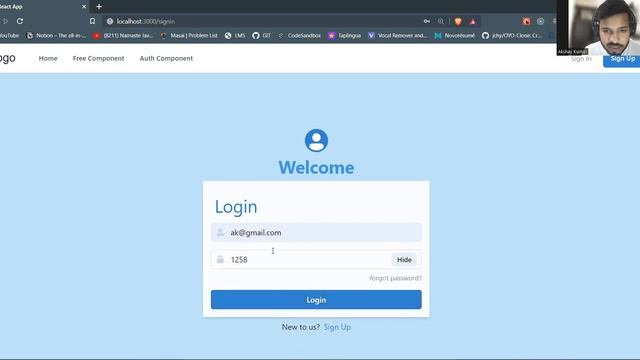
Task: Open the CodeSandbox bookmark
Action: point(299,36)
